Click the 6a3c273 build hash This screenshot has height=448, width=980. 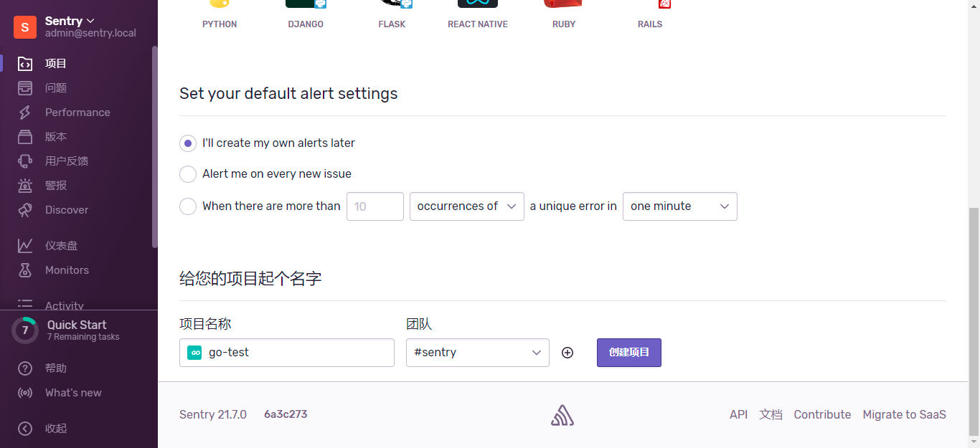tap(286, 414)
